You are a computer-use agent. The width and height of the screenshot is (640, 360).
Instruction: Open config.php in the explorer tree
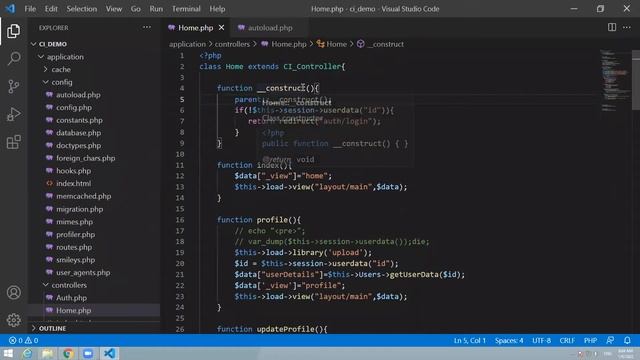[74, 107]
